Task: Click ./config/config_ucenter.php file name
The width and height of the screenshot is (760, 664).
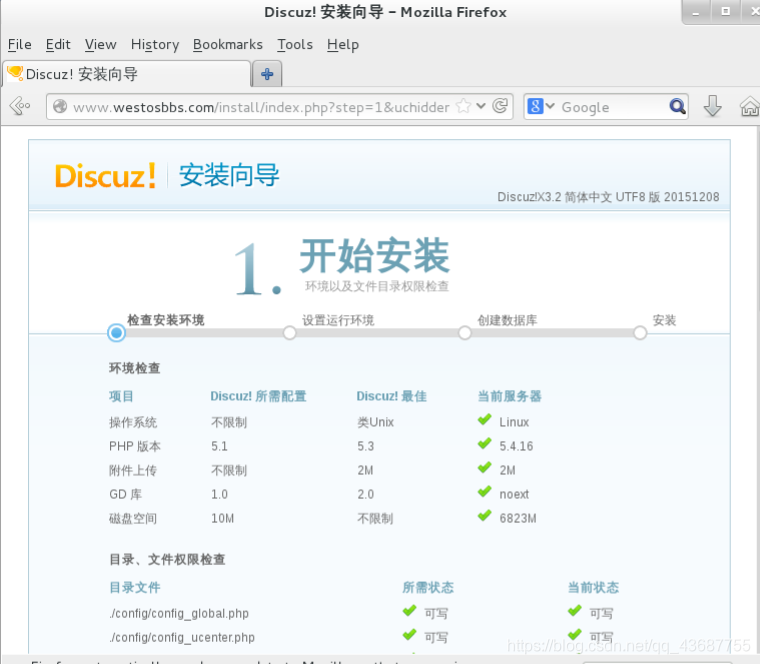Action: pyautogui.click(x=182, y=637)
